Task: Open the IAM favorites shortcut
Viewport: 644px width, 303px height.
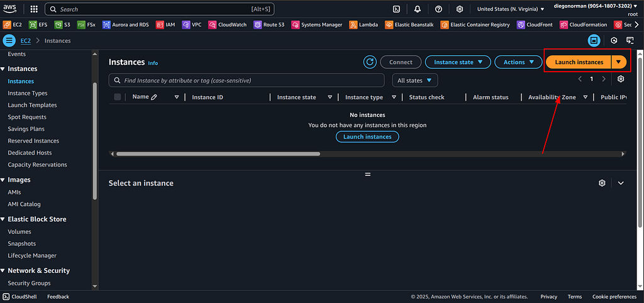Action: [x=165, y=25]
